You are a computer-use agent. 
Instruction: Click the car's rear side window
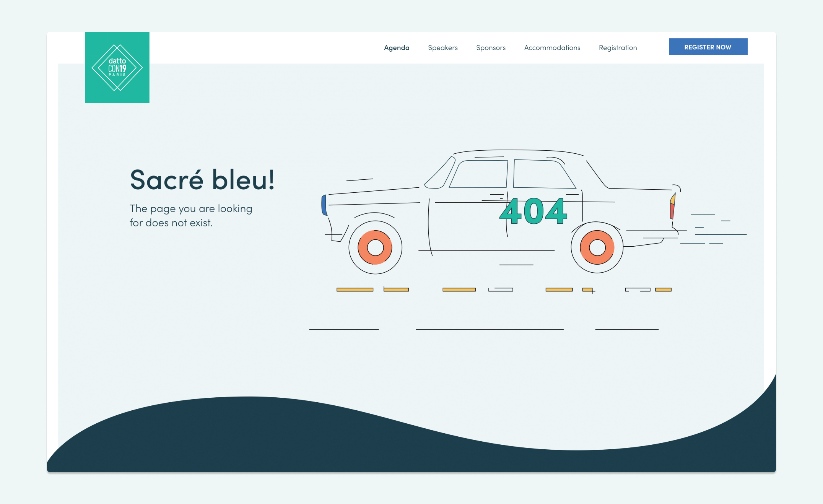540,174
